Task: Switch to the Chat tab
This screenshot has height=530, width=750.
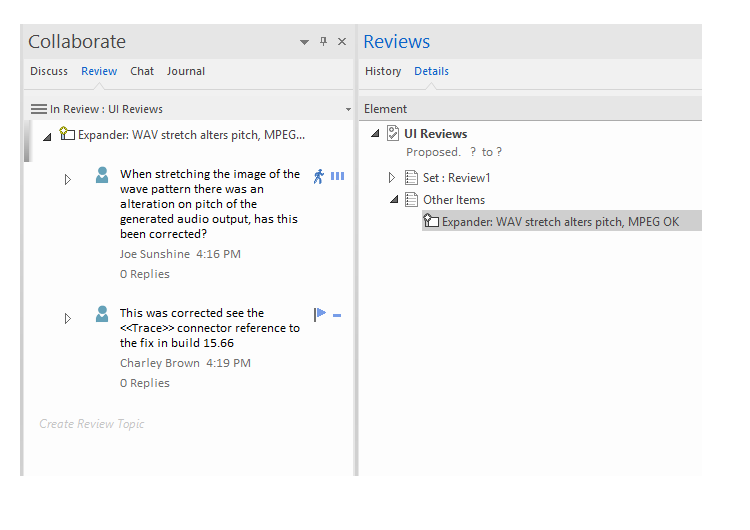Action: pos(142,71)
